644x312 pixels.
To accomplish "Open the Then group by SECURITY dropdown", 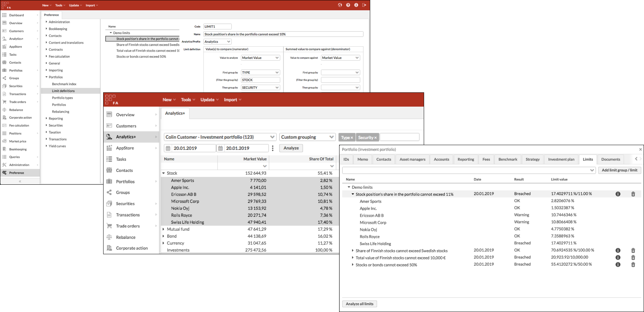I will [x=260, y=87].
